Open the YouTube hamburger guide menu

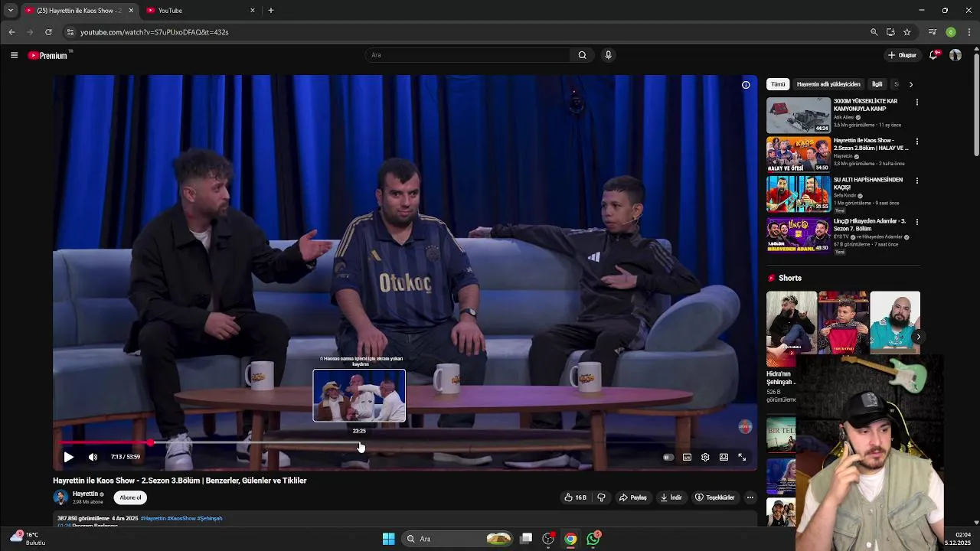point(14,55)
